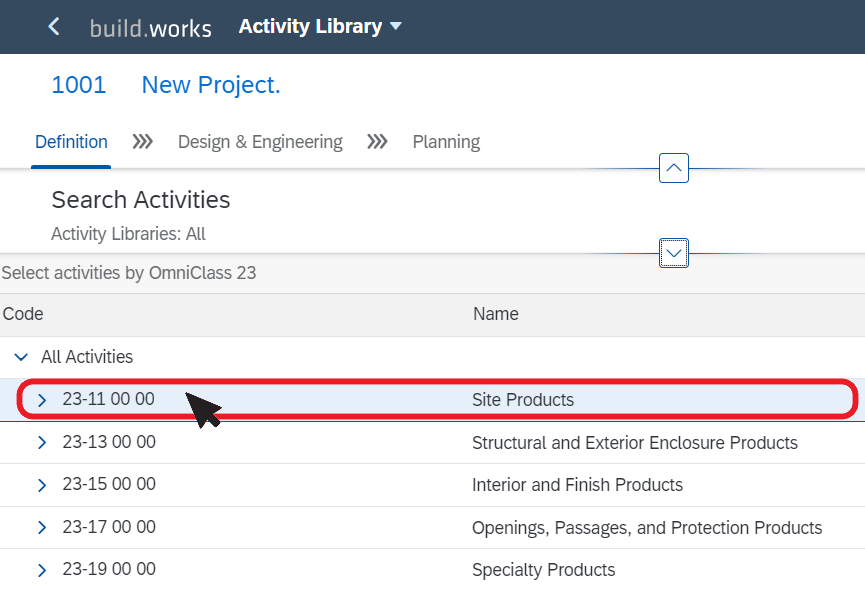The height and width of the screenshot is (592, 865).
Task: Collapse header with the up-chevron button
Action: (x=674, y=168)
